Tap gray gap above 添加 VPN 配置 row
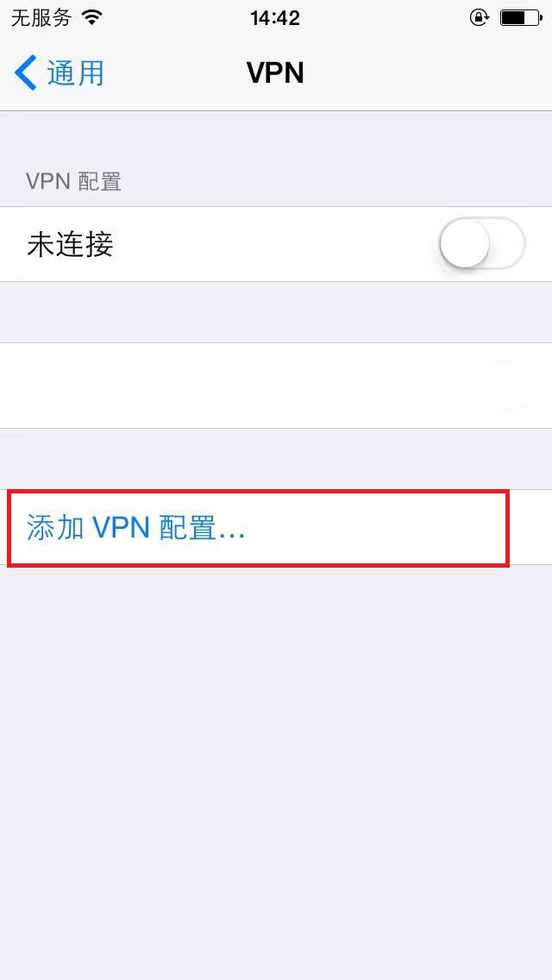The height and width of the screenshot is (980, 552). pos(276,459)
